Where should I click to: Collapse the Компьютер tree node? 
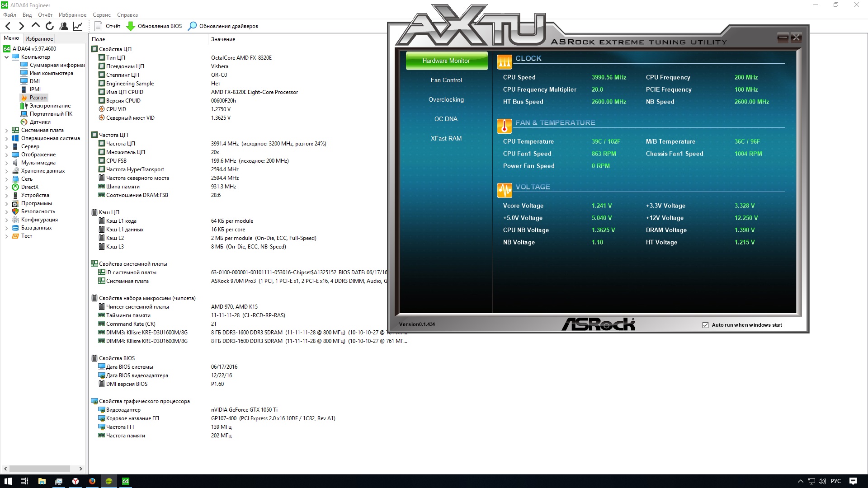(6, 57)
